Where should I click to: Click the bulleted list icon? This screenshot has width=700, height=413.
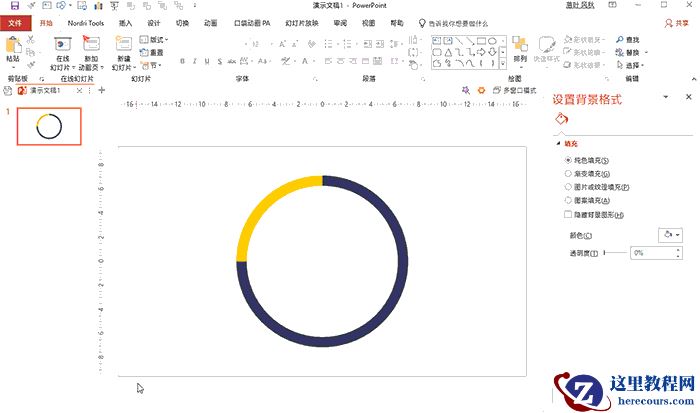pyautogui.click(x=328, y=44)
